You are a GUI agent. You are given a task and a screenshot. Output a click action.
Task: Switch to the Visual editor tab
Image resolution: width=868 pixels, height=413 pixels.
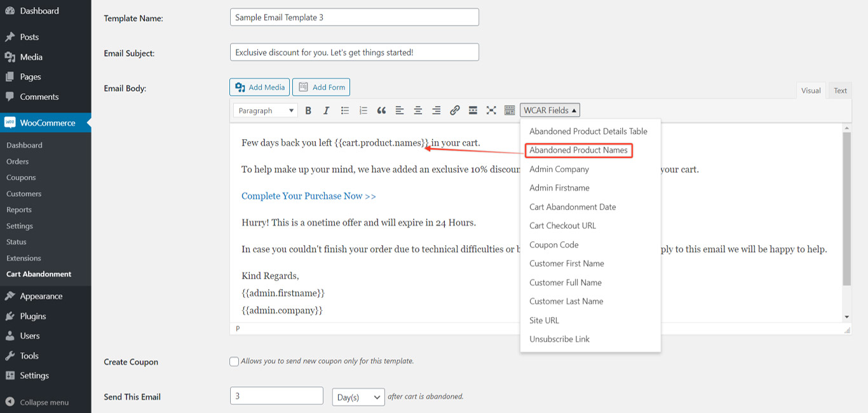click(811, 90)
